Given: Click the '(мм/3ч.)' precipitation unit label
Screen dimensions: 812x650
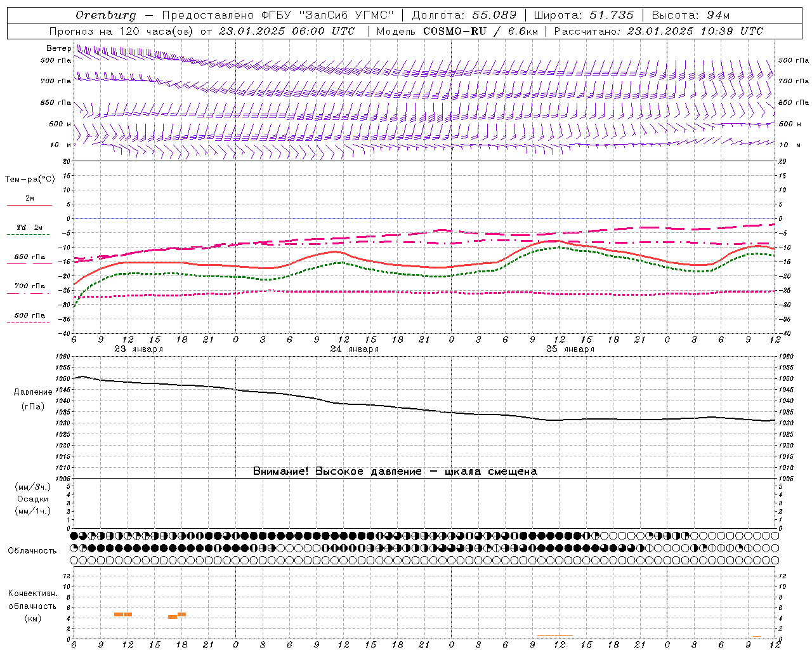Looking at the screenshot, I should click(x=32, y=487).
